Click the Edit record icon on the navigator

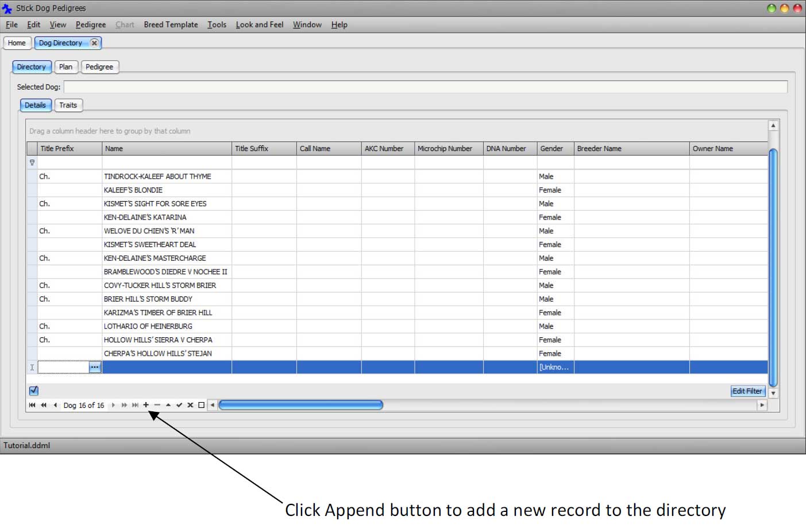point(168,405)
